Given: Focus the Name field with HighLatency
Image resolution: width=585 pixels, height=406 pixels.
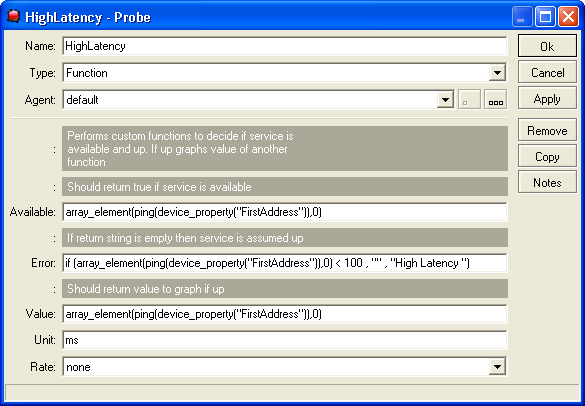Looking at the screenshot, I should [x=285, y=46].
